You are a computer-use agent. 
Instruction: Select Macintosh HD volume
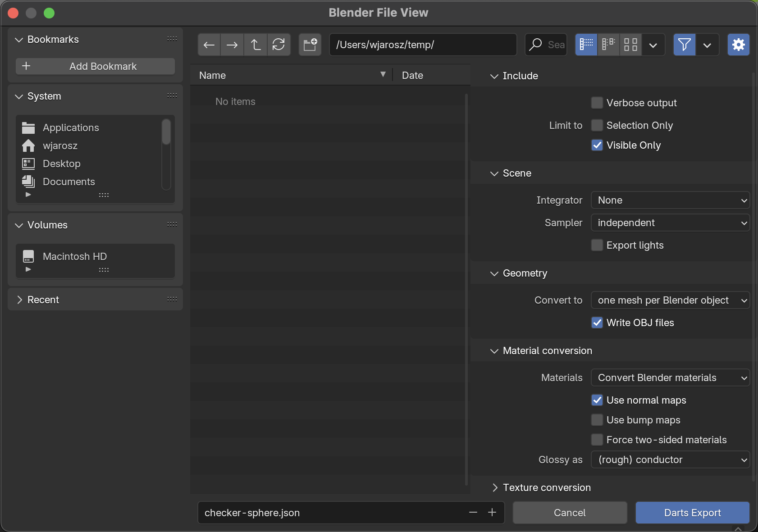pos(75,256)
